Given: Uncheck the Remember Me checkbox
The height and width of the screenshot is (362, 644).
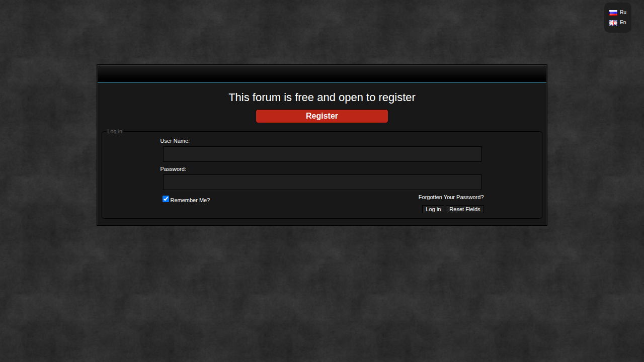Looking at the screenshot, I should pyautogui.click(x=166, y=199).
